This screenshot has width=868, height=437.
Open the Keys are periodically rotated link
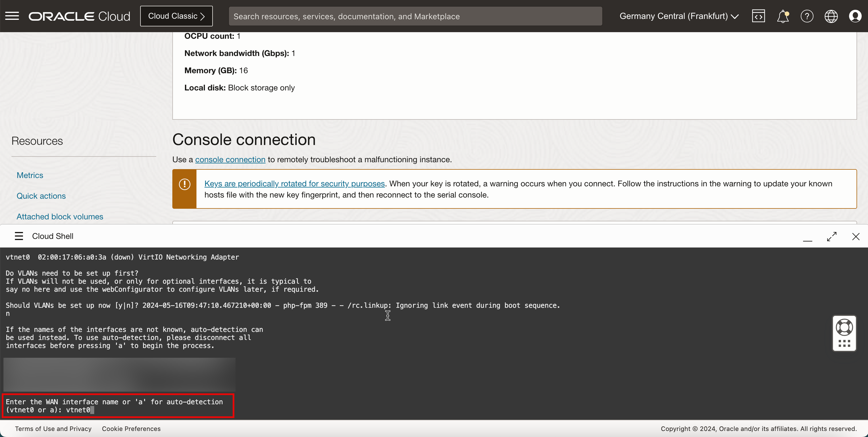click(294, 184)
